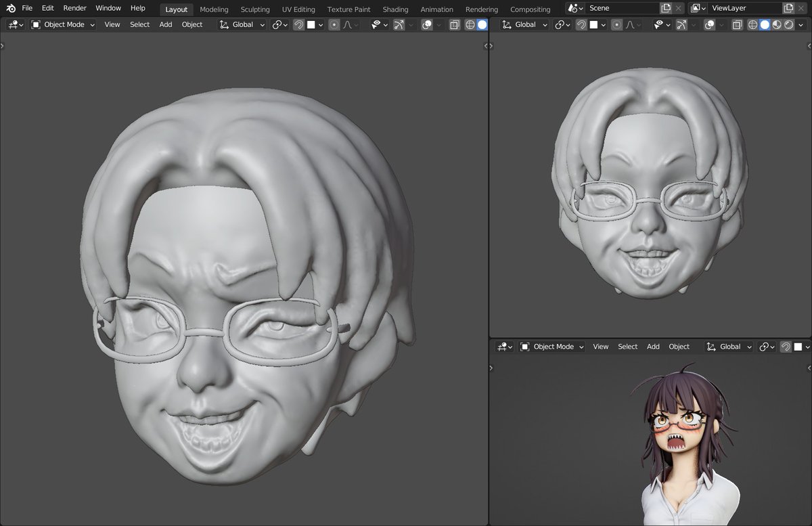Open Object menu in left viewport header
Viewport: 812px width, 526px height.
click(x=192, y=24)
